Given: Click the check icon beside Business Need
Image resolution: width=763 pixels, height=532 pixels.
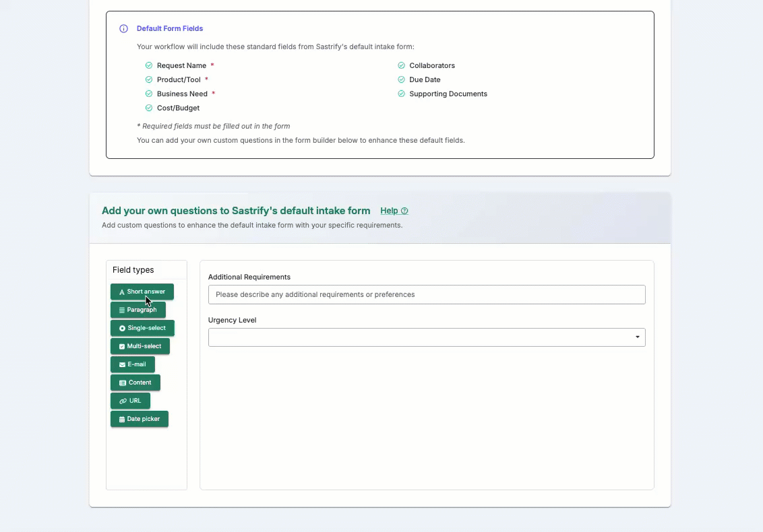Looking at the screenshot, I should point(149,94).
